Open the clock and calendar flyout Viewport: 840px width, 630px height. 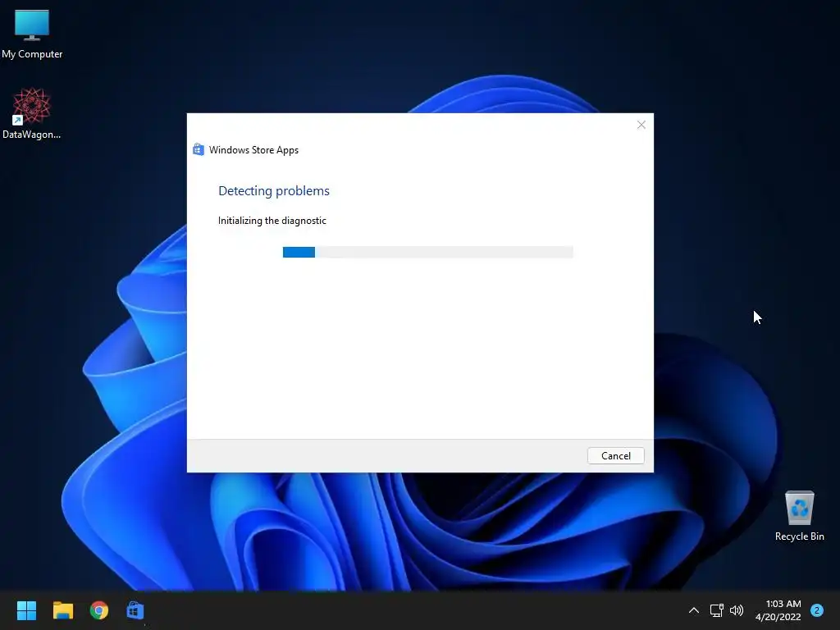click(778, 610)
